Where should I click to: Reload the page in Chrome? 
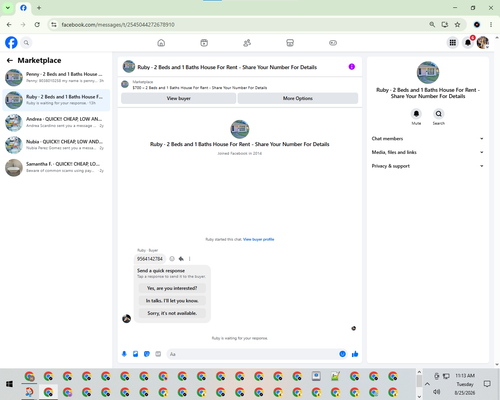point(37,25)
